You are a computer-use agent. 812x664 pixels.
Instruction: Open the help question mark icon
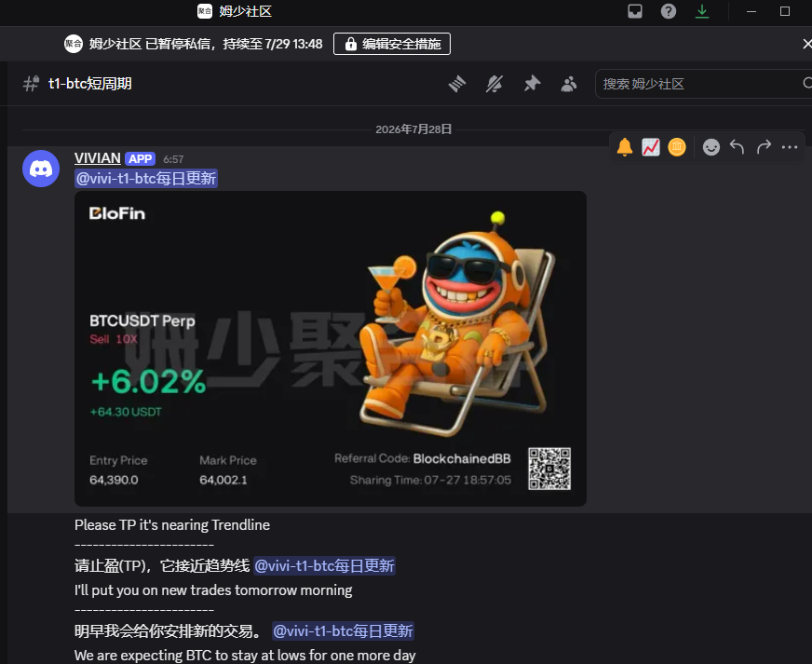(669, 11)
